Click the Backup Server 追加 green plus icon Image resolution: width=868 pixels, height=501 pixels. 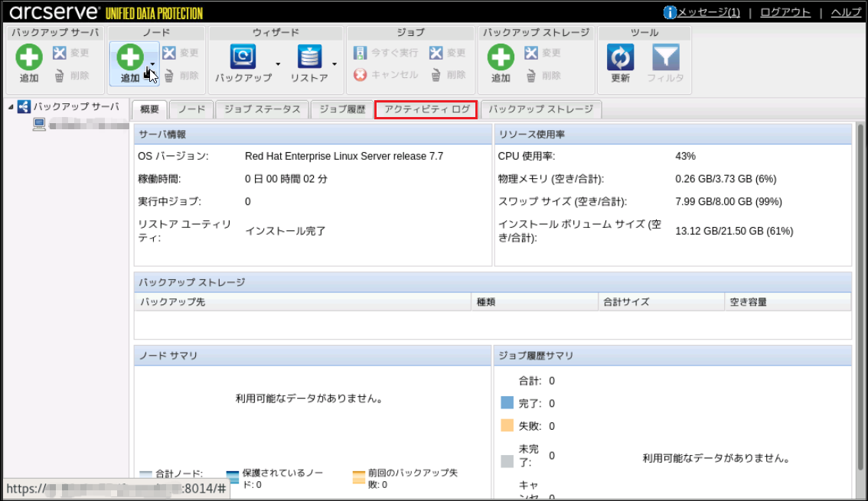pyautogui.click(x=29, y=57)
